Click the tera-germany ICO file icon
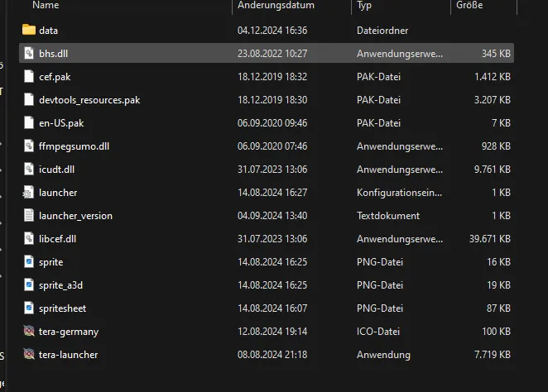548x392 pixels. click(x=29, y=332)
